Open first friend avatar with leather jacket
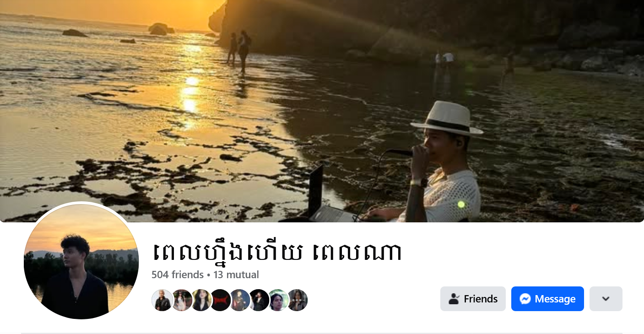644x334 pixels. [x=162, y=300]
